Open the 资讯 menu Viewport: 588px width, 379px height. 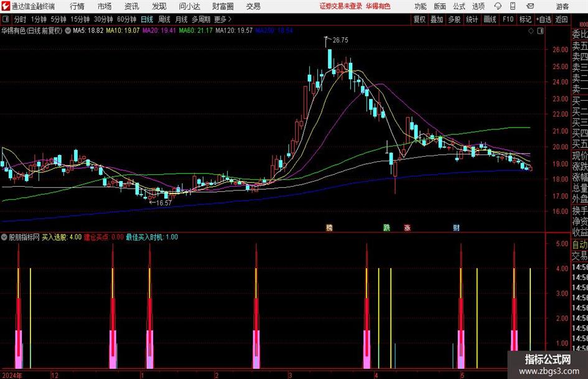[x=132, y=6]
